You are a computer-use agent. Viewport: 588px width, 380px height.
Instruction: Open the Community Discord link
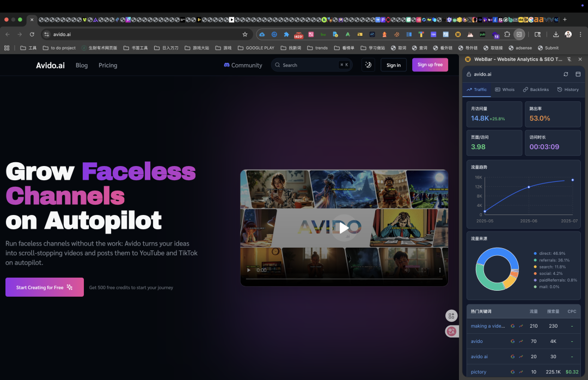[243, 65]
